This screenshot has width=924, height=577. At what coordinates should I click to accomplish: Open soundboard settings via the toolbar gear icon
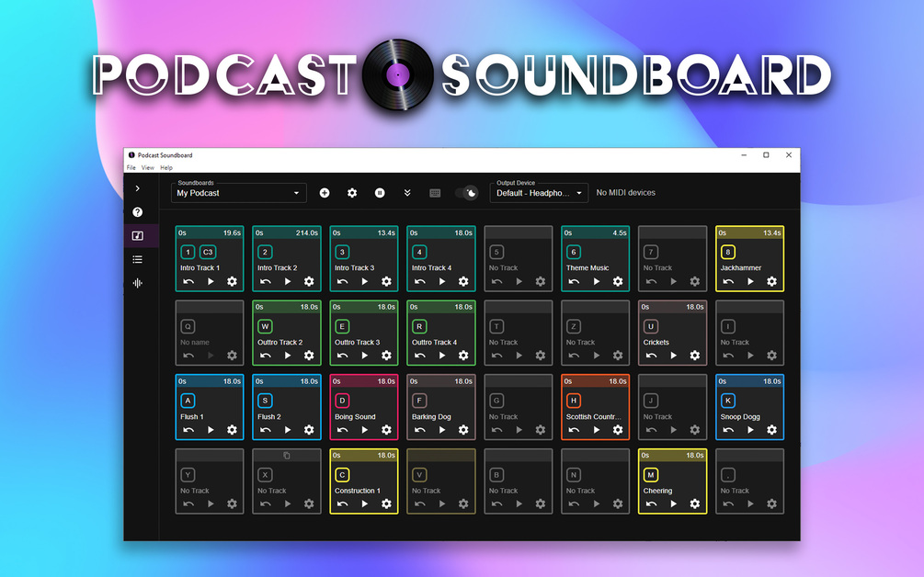(x=352, y=193)
